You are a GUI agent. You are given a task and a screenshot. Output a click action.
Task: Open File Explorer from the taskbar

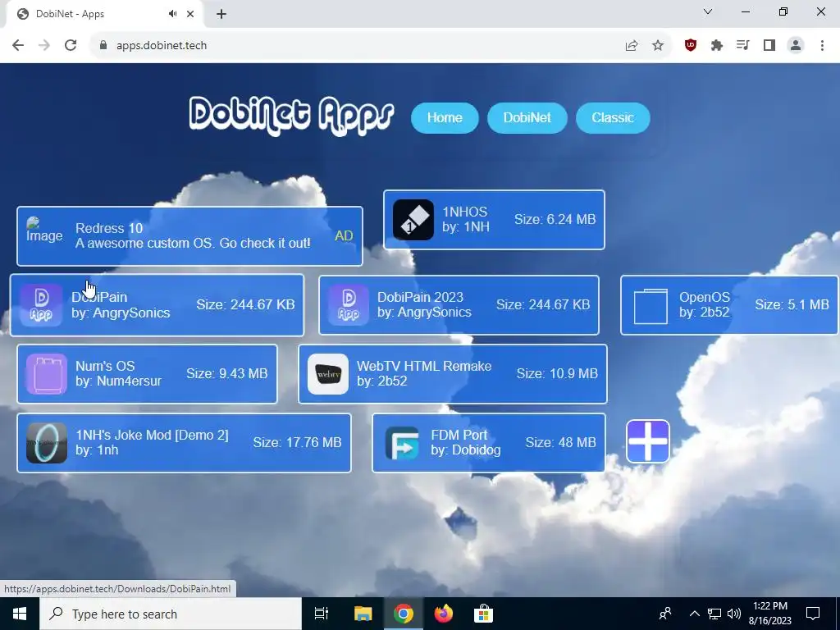click(363, 614)
